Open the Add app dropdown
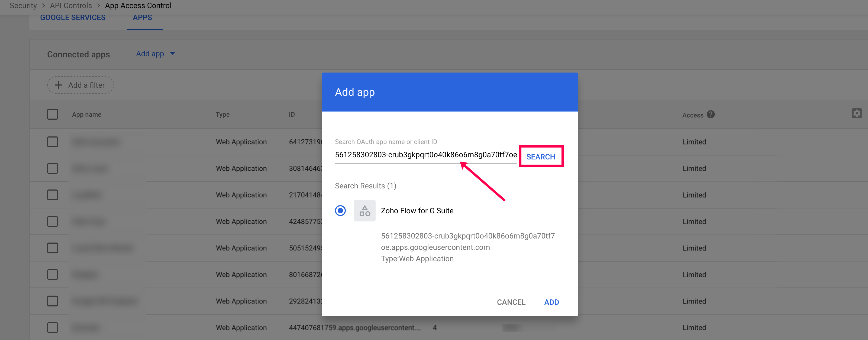Image resolution: width=868 pixels, height=340 pixels. coord(155,54)
